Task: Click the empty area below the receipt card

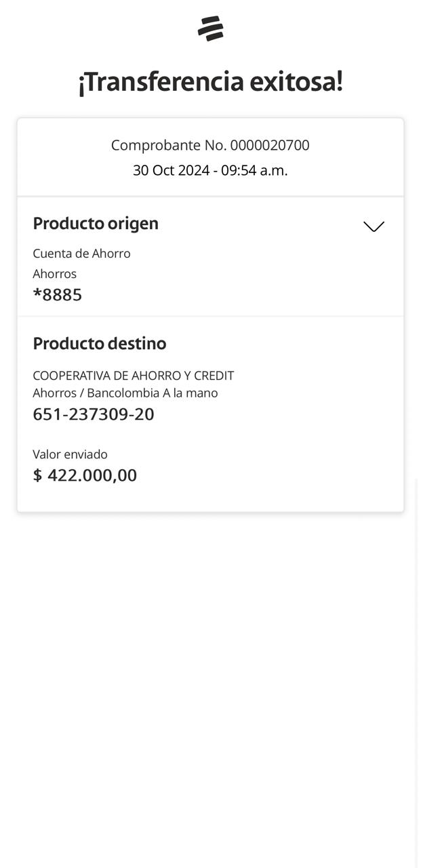Action: (x=210, y=678)
